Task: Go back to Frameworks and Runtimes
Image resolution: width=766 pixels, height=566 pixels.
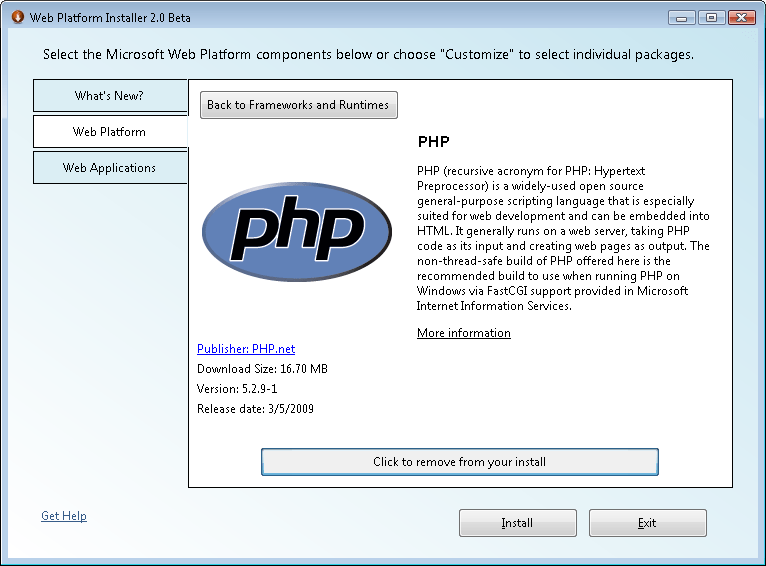Action: (298, 105)
